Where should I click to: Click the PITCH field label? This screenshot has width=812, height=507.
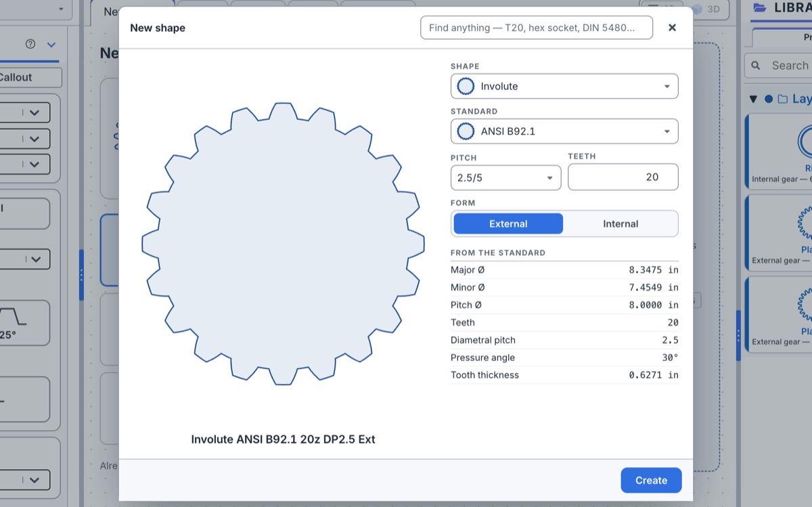tap(464, 157)
